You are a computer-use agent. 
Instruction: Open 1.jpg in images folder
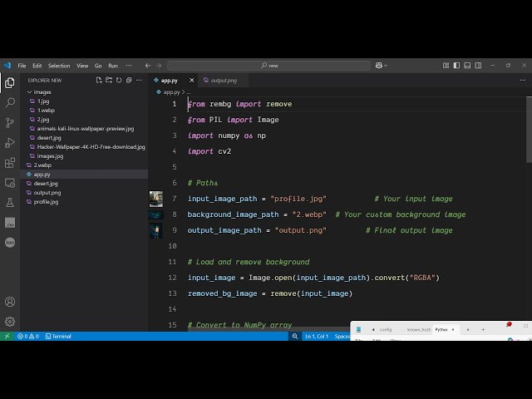(43, 101)
